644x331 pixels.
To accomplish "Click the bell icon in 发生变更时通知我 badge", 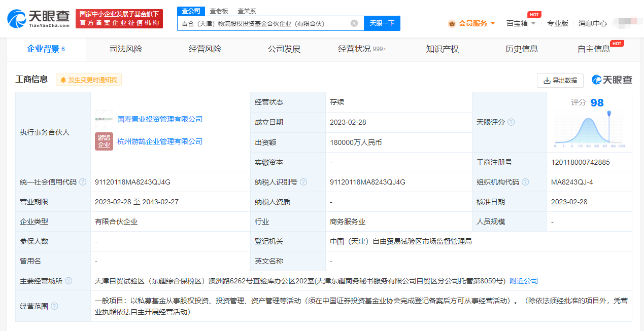I will pyautogui.click(x=62, y=80).
